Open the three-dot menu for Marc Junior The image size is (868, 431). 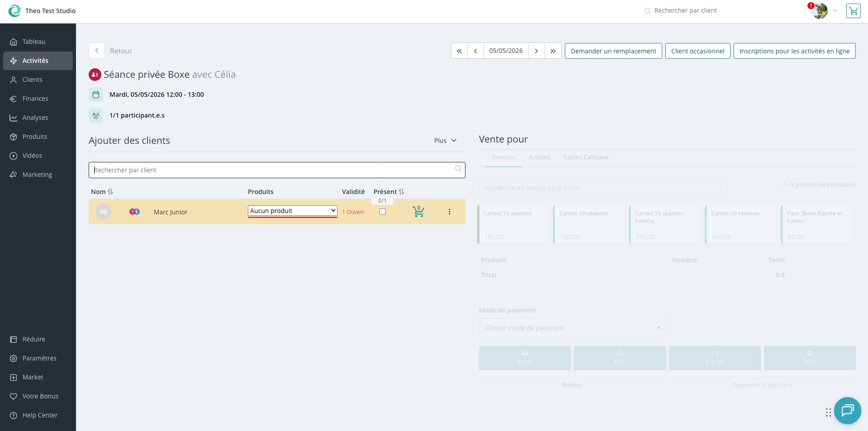tap(449, 212)
